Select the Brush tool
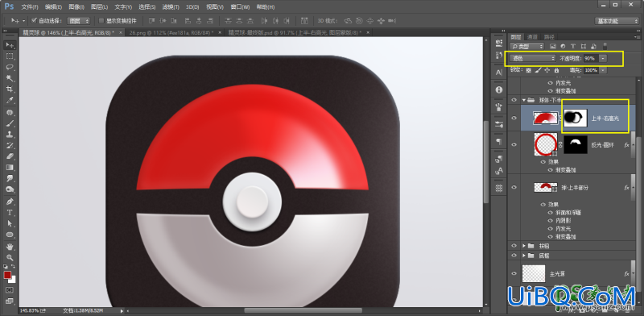 tap(10, 123)
